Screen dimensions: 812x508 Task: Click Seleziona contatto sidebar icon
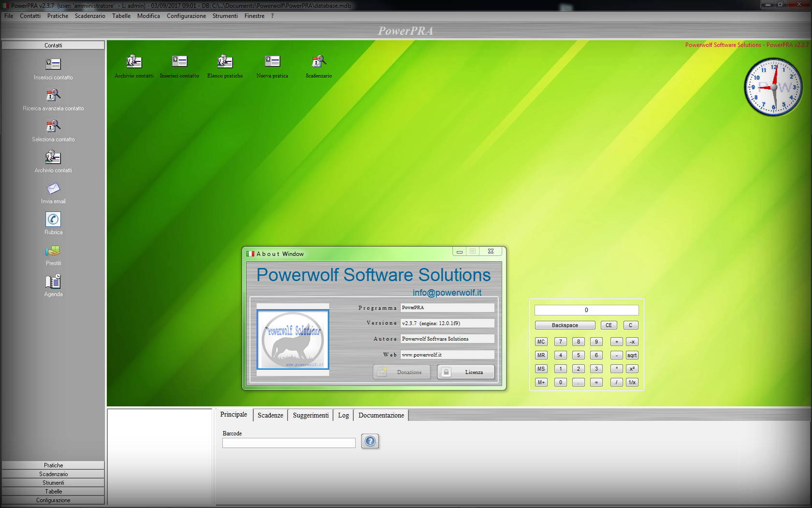click(53, 126)
